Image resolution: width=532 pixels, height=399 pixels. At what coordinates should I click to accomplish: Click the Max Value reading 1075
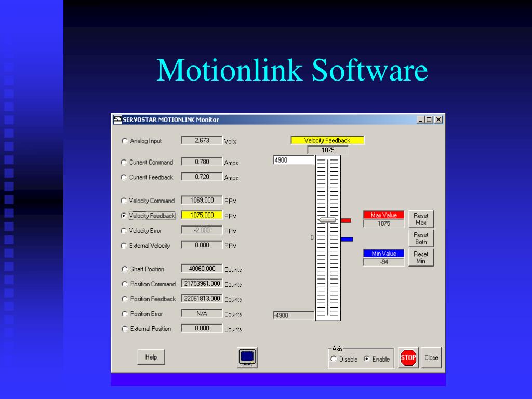pos(384,223)
